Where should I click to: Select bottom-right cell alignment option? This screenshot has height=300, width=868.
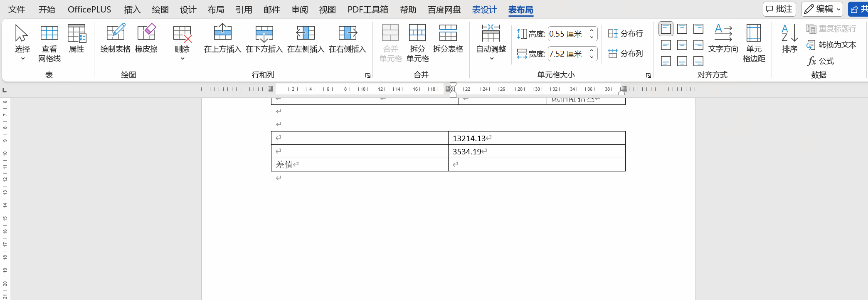point(698,62)
